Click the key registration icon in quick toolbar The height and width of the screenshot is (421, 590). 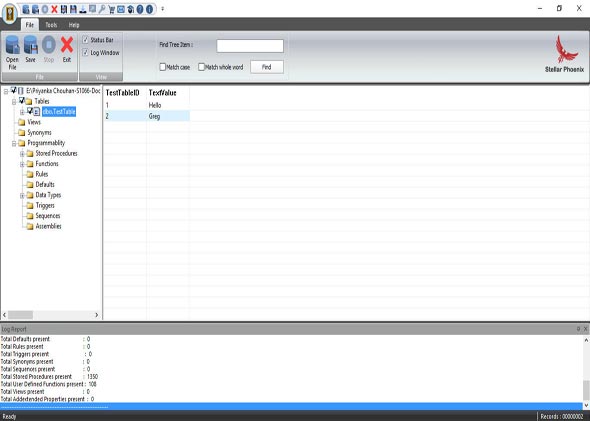102,9
